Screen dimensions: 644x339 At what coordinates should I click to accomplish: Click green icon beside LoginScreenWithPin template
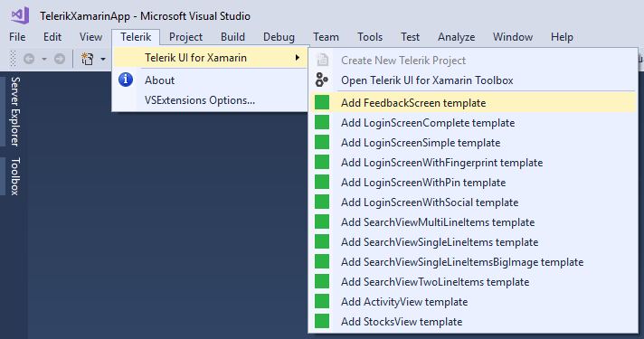322,183
